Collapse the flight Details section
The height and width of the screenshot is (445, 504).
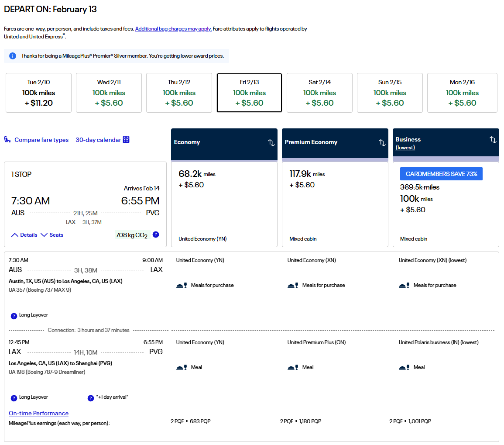(x=24, y=235)
